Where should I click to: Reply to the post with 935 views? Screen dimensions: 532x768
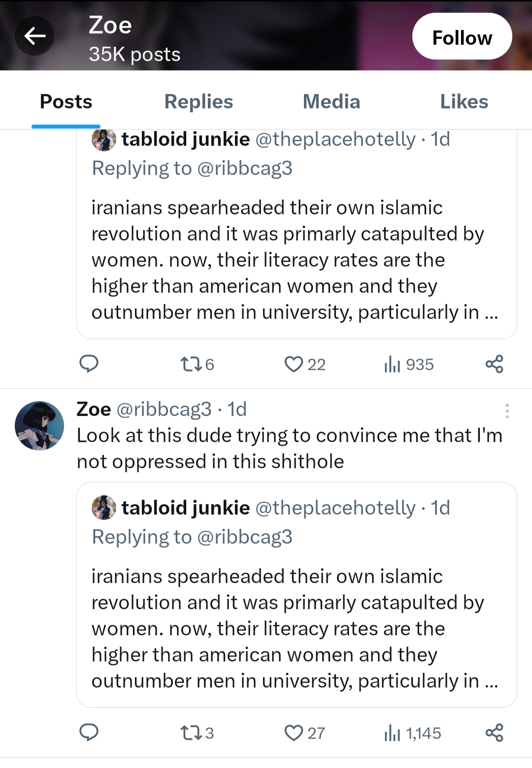[x=89, y=364]
